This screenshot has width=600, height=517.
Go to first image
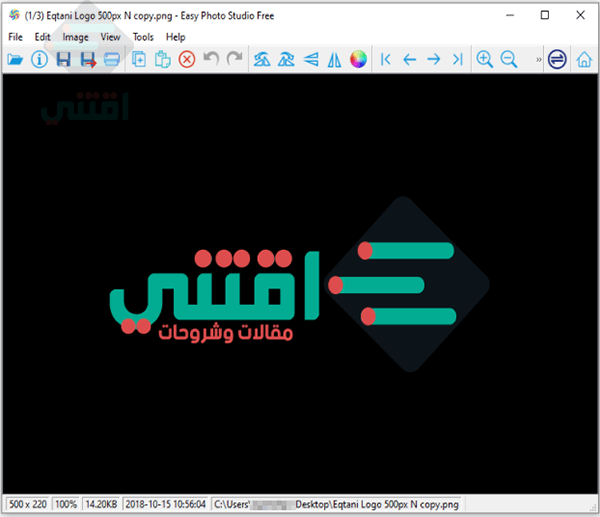(386, 59)
